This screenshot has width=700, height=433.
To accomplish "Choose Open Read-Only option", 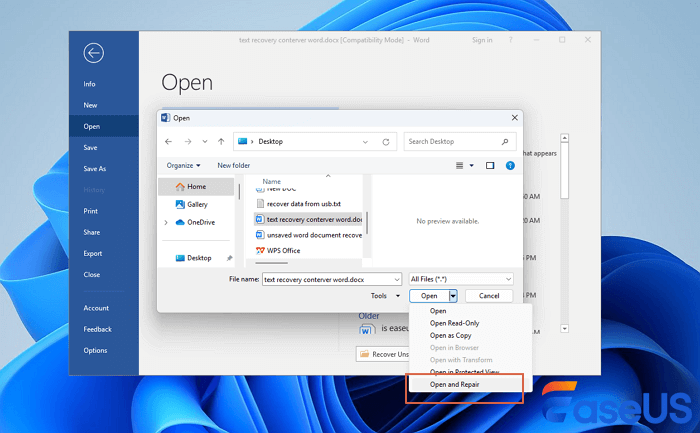I will click(455, 323).
